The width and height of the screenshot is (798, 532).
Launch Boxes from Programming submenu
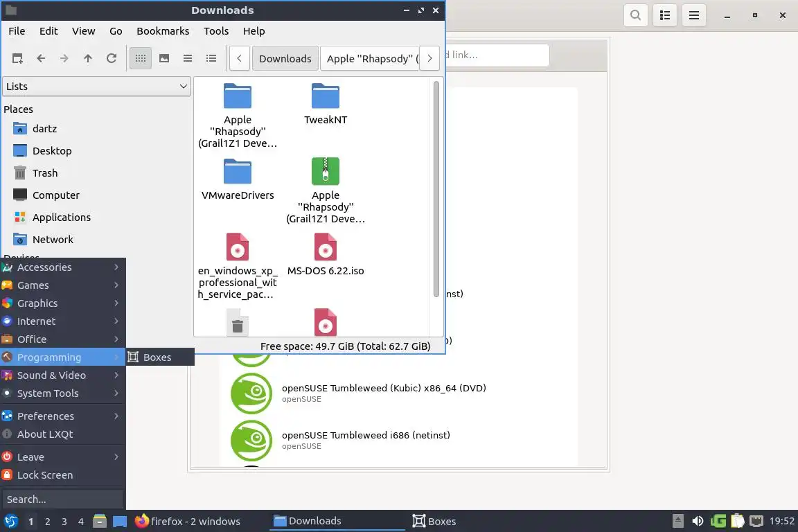click(x=160, y=357)
